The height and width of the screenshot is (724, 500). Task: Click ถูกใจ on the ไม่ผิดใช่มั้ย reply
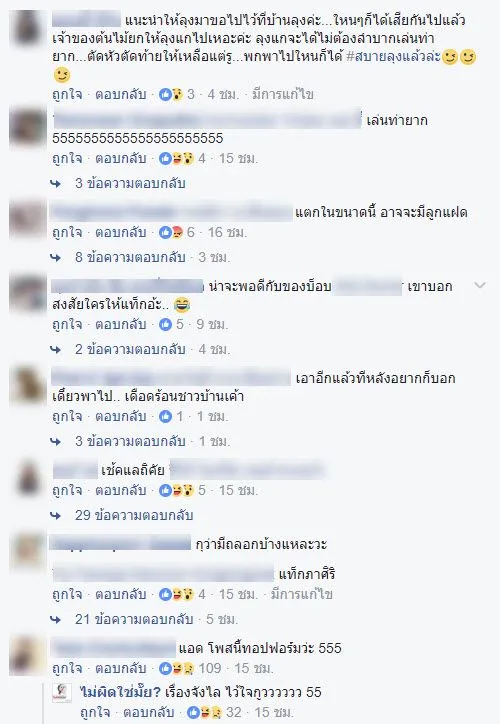coord(95,712)
